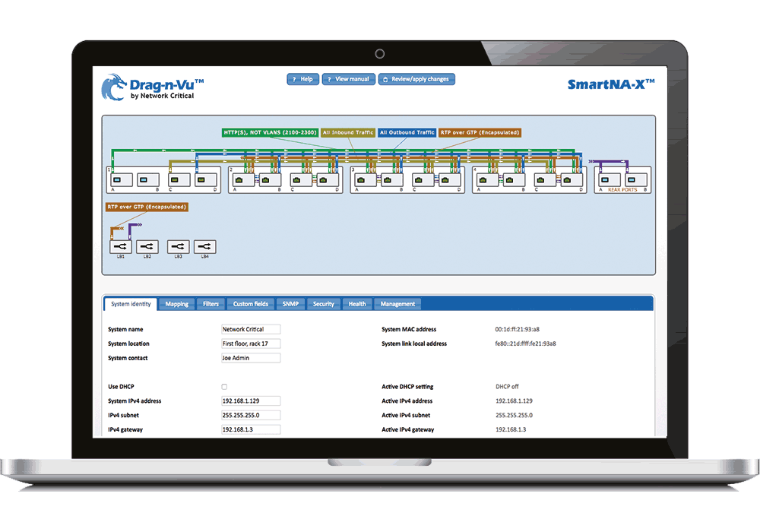Screen dimensions: 760x532
Task: Select port A in module 3
Action: click(365, 180)
